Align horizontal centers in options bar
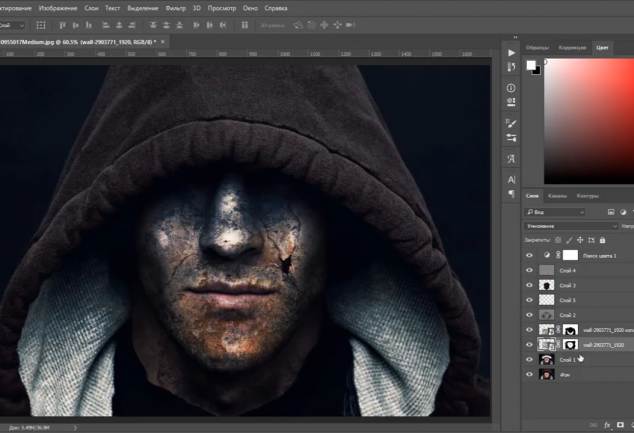The height and width of the screenshot is (433, 634). click(119, 25)
